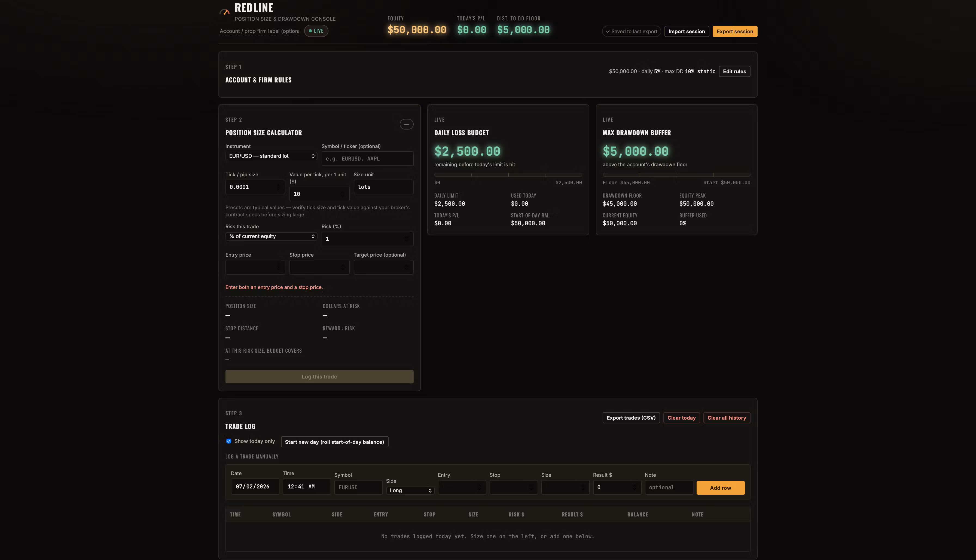Click the Stop price field in calculator
The height and width of the screenshot is (560, 976).
[319, 267]
